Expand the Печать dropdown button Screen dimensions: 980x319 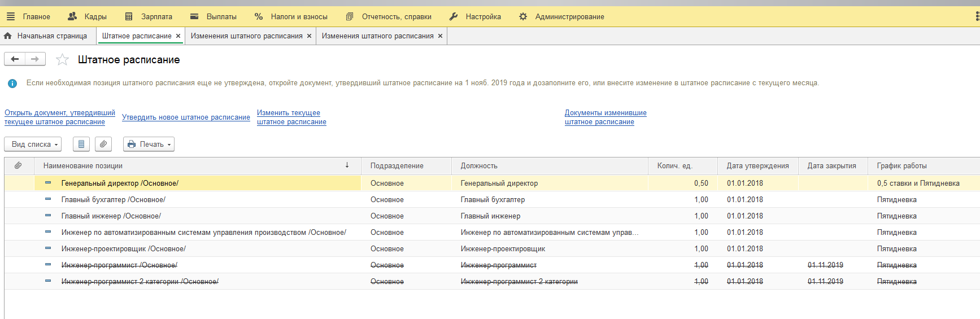[x=149, y=145]
